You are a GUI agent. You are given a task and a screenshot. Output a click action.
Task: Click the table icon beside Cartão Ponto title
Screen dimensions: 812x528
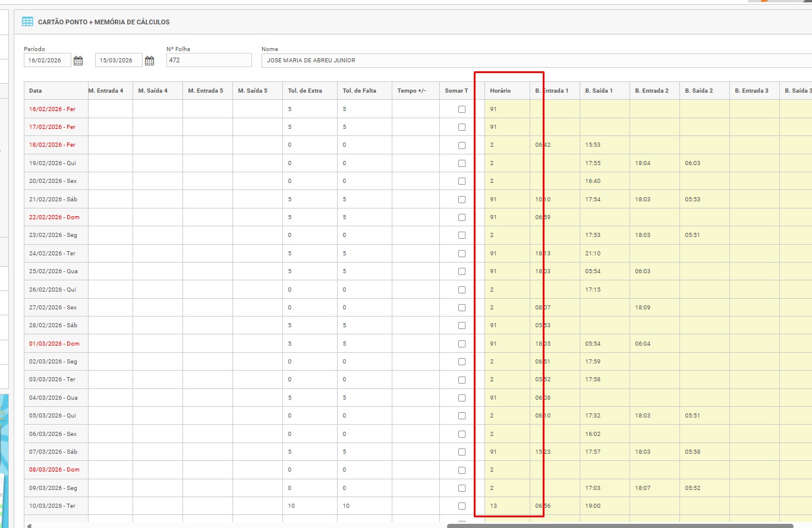click(27, 22)
